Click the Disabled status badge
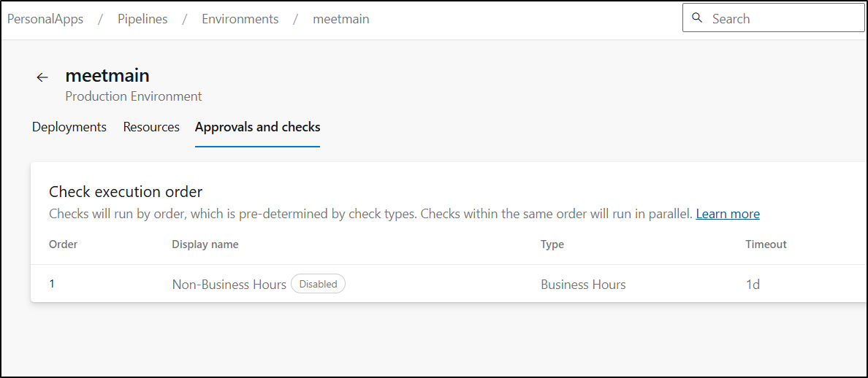 (x=318, y=284)
